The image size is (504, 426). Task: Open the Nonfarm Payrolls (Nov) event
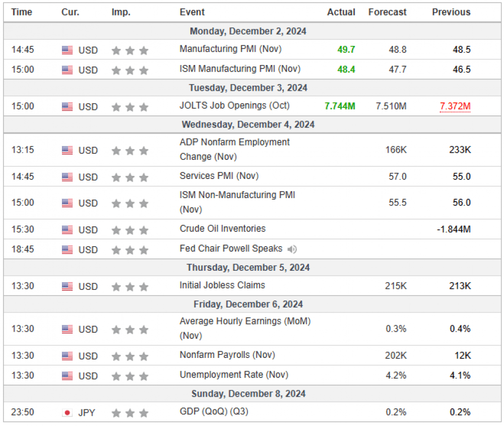[x=227, y=355]
